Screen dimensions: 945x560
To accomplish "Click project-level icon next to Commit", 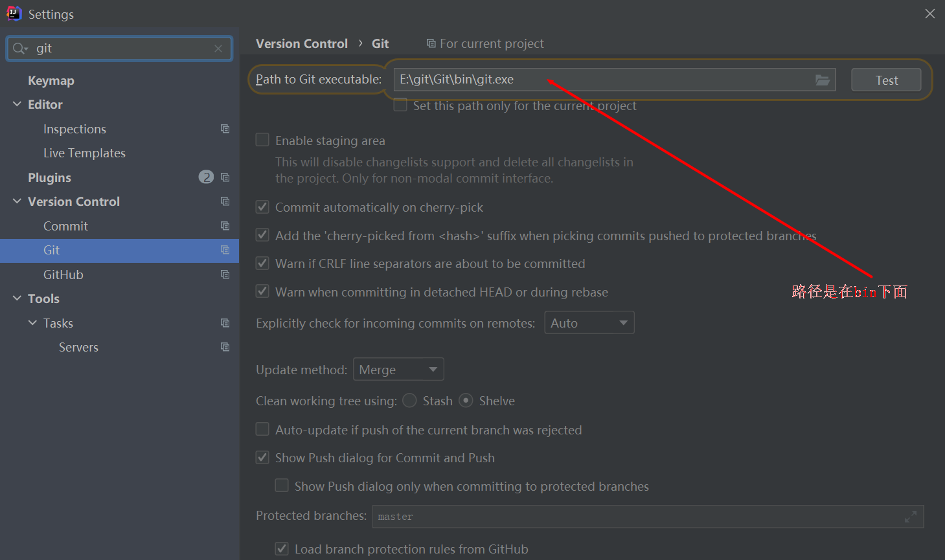I will [x=225, y=226].
